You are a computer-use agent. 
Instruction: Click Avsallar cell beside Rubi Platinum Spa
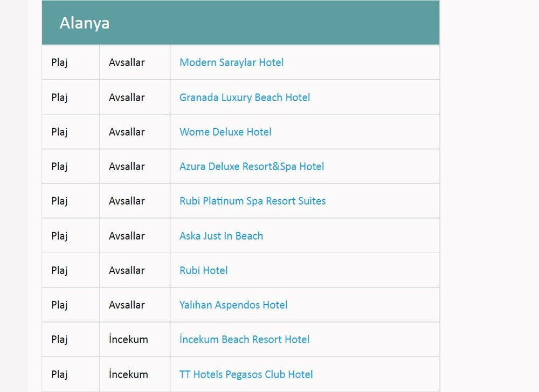[x=127, y=201]
